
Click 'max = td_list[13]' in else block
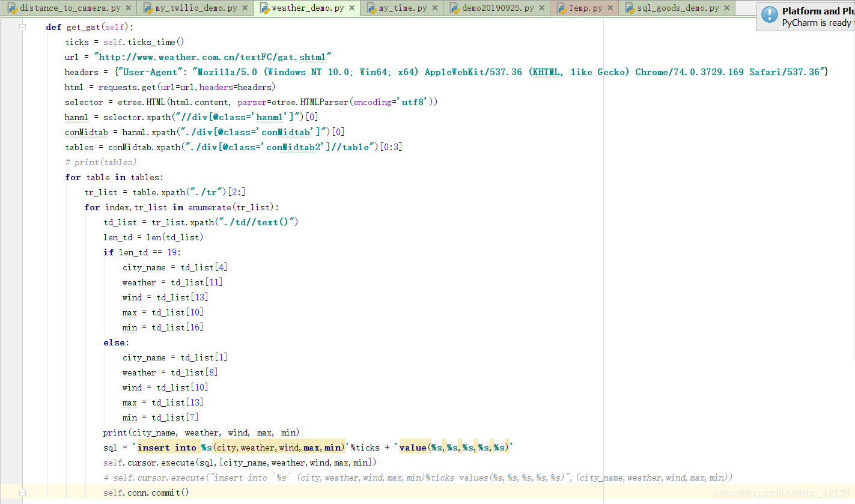(x=163, y=402)
